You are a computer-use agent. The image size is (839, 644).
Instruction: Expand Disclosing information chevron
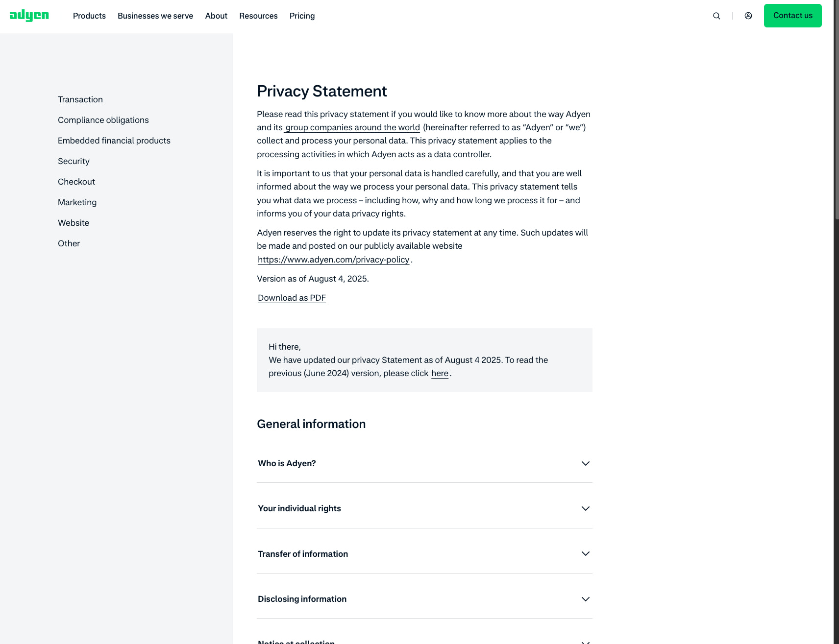(585, 599)
